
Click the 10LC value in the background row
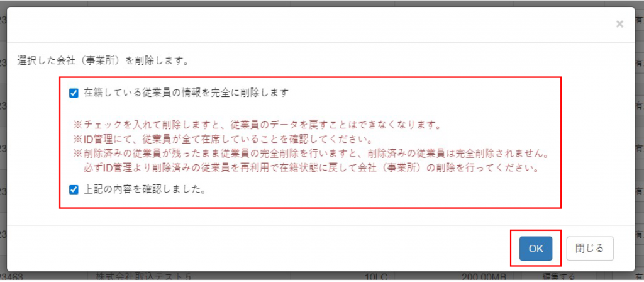374,276
